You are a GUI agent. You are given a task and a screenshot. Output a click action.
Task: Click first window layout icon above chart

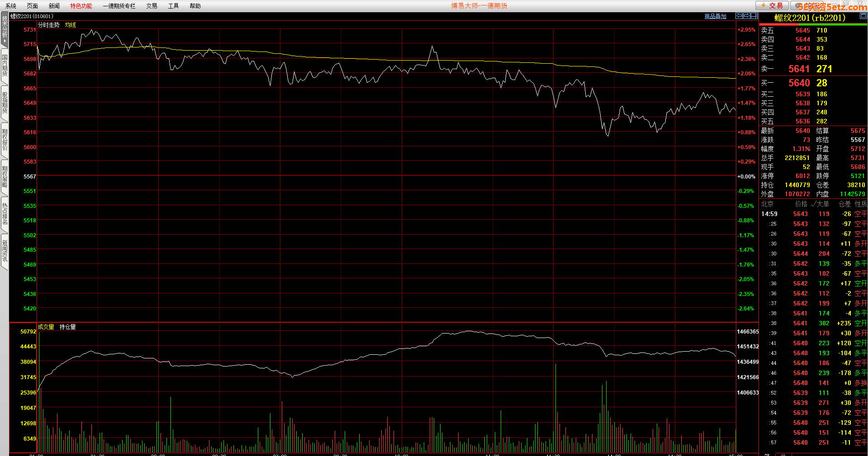pos(739,16)
